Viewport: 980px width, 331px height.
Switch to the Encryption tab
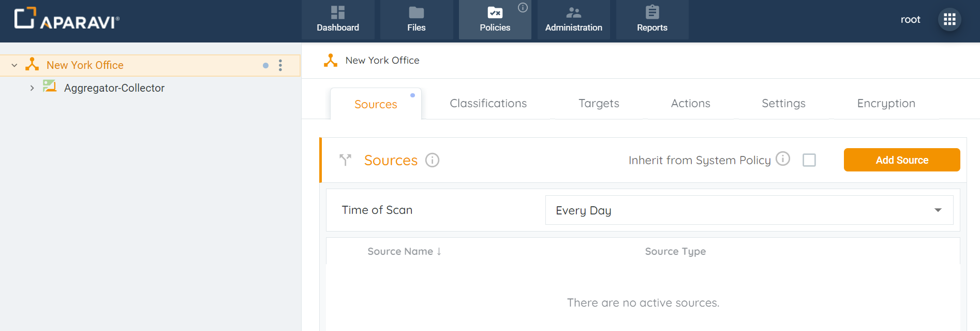coord(886,104)
